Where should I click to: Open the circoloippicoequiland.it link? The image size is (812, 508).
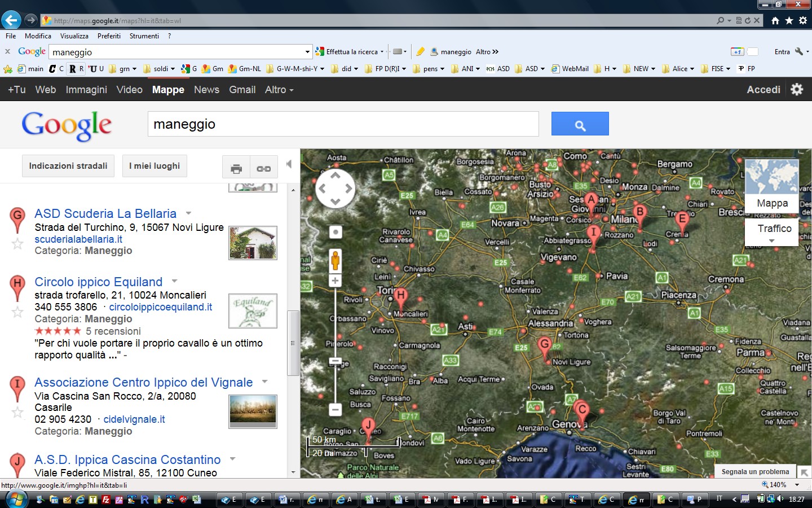click(x=161, y=307)
